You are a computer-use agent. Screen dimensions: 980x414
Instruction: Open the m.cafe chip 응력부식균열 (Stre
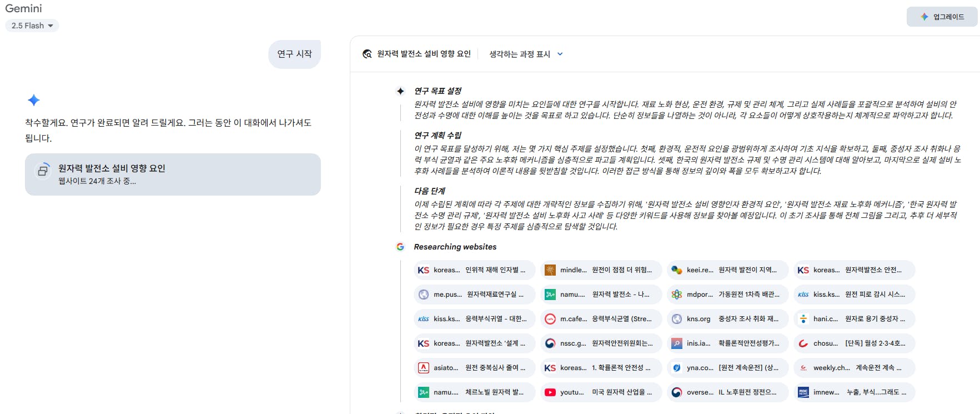[x=601, y=319]
